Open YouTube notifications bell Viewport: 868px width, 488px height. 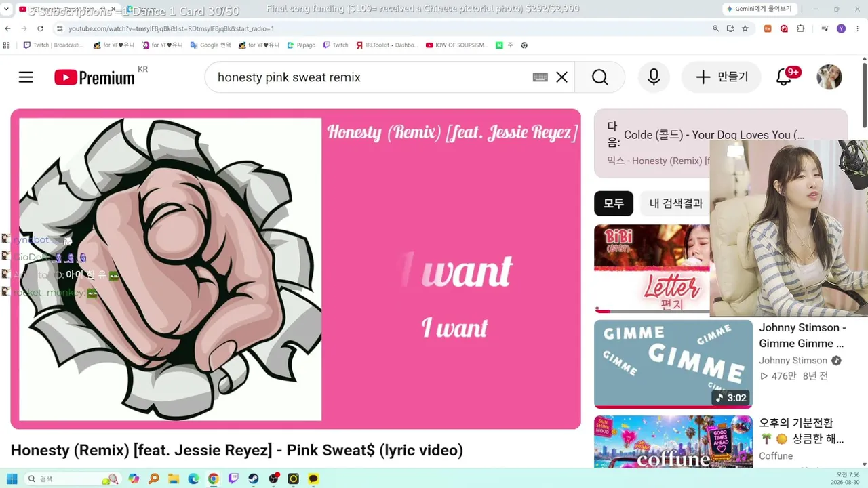tap(784, 77)
